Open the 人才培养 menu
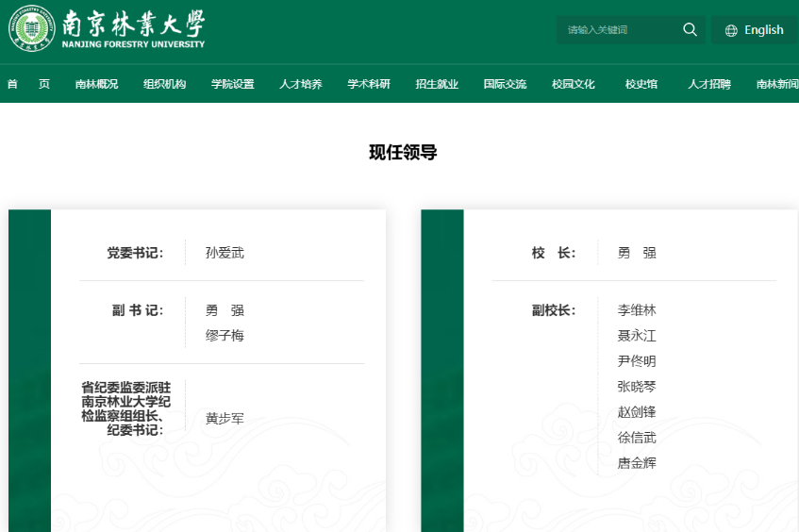Image resolution: width=799 pixels, height=532 pixels. pos(301,84)
